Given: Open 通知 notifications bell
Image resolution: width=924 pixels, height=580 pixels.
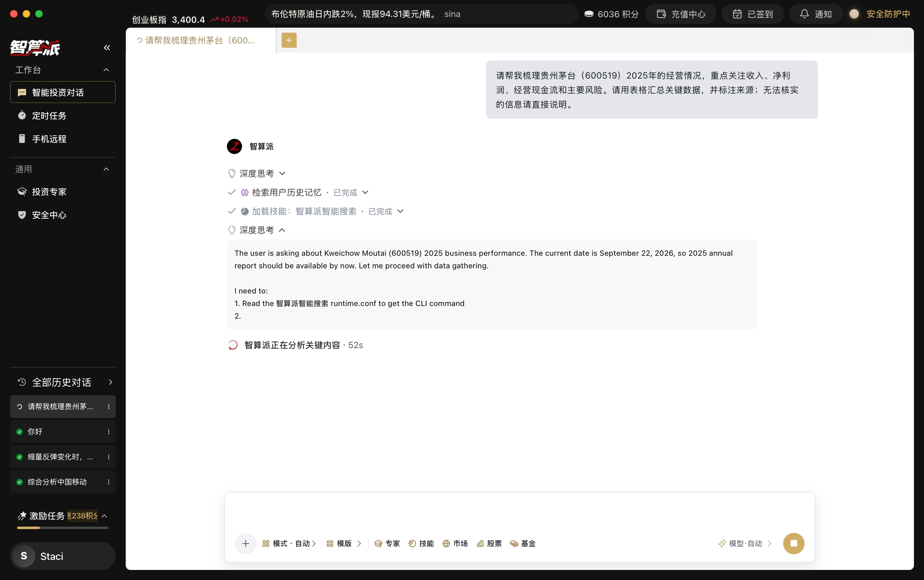Looking at the screenshot, I should tap(815, 14).
